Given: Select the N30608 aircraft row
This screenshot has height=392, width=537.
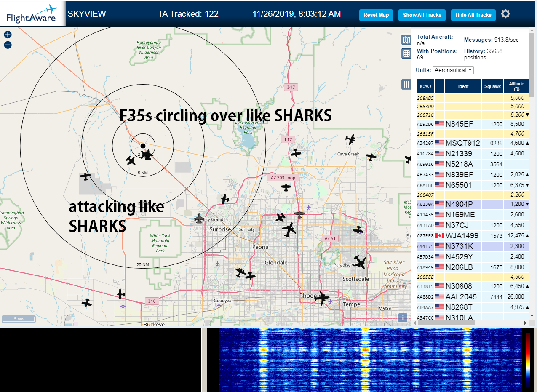Looking at the screenshot, I should [x=472, y=286].
